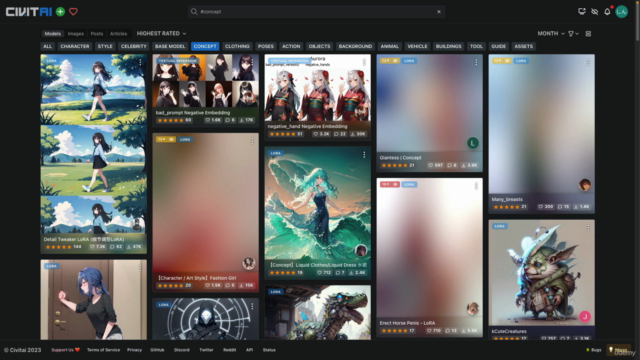Open bad_prompt Negative Embedding title
The image size is (640, 360).
[193, 113]
